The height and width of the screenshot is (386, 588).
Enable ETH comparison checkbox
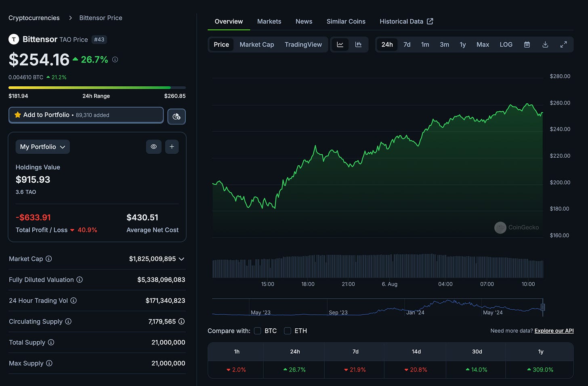coord(288,331)
